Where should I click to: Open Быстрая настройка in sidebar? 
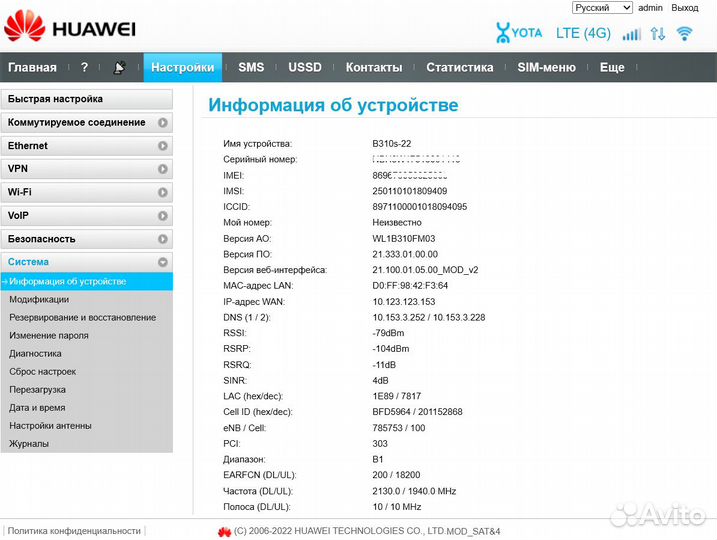point(86,99)
